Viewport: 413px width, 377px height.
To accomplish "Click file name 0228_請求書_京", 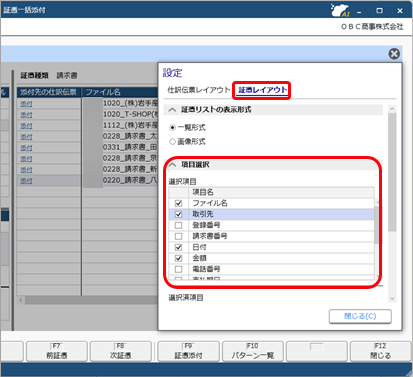I will [130, 158].
